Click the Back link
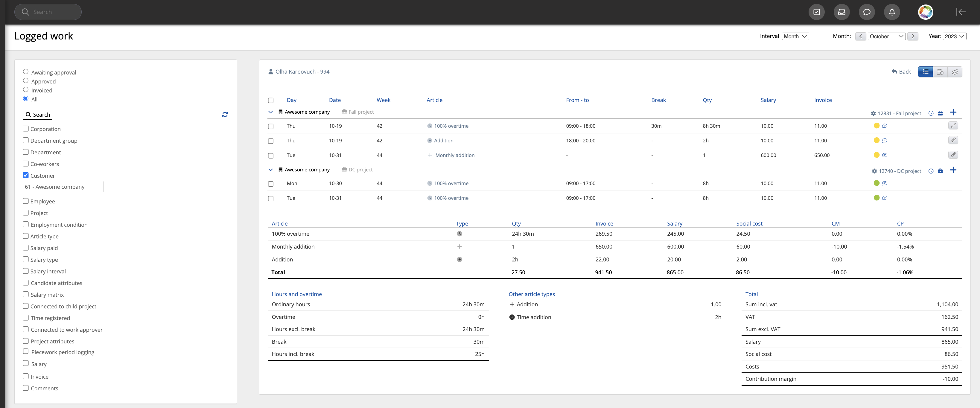 point(901,72)
